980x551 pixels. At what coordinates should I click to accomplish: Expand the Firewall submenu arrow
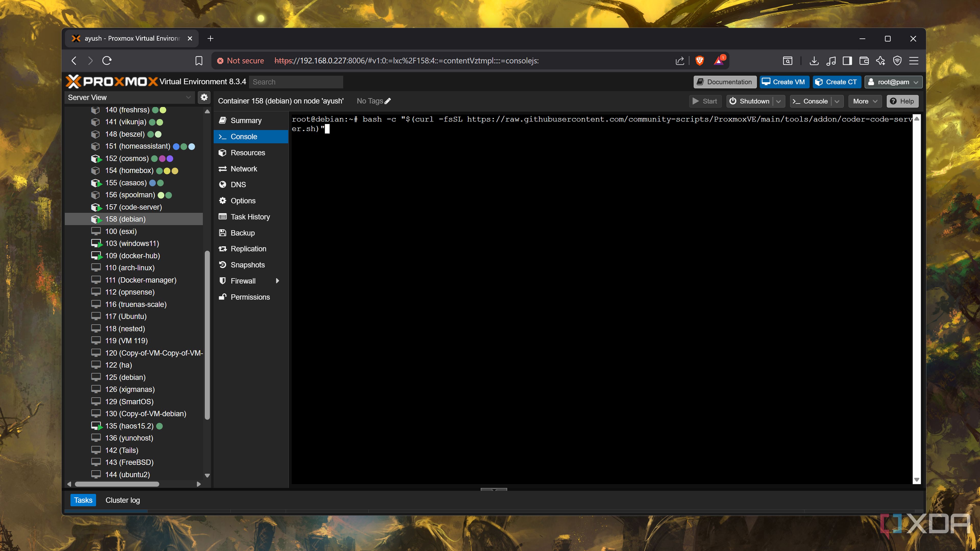(x=277, y=281)
